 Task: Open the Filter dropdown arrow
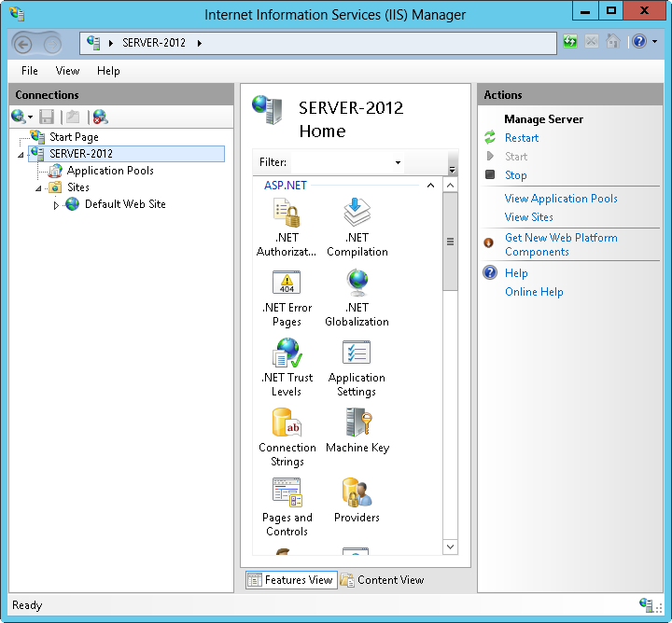coord(398,162)
